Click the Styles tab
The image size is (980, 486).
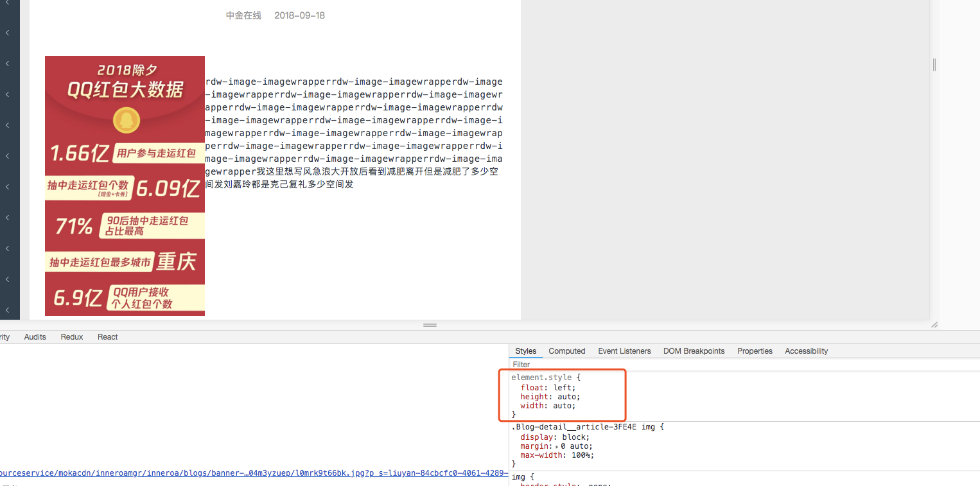525,351
